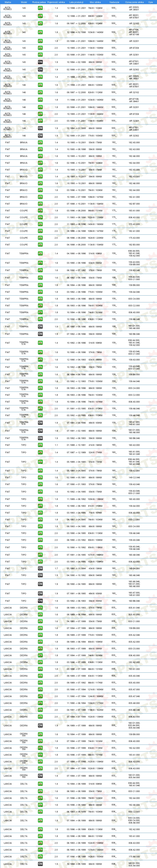This screenshot has width=157, height=868.
Task: Select power value 162kW / 220KM
Action: pos(95,238)
